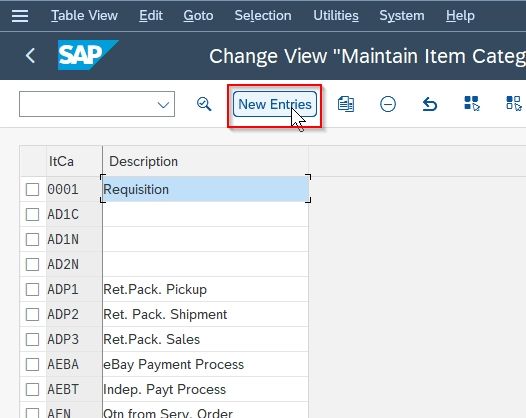Click the Ret.Pack. Pickup description
This screenshot has height=418, width=526.
coord(205,290)
